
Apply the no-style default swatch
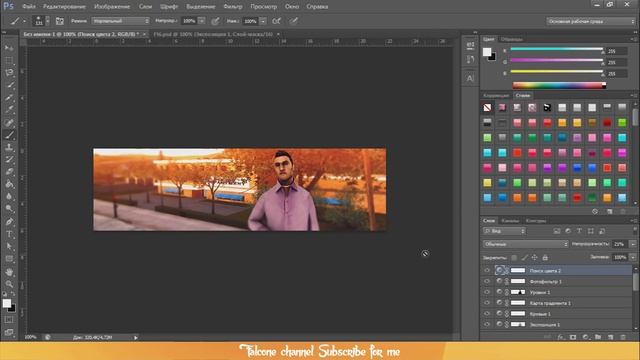(487, 108)
